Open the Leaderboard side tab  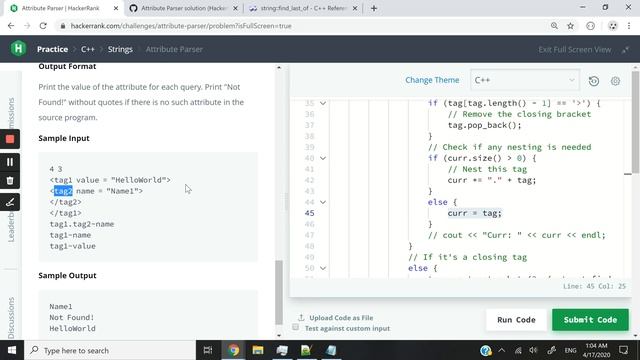(11, 226)
